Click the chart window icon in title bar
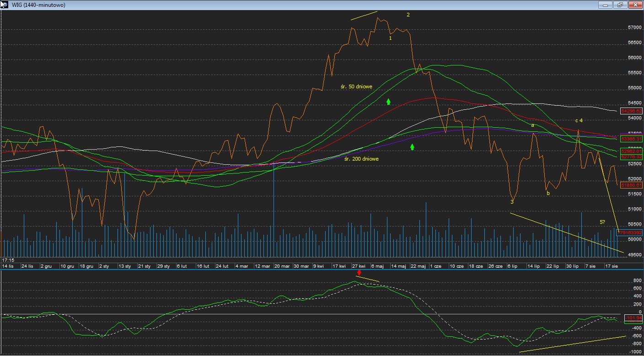This screenshot has height=356, width=644. click(x=4, y=5)
